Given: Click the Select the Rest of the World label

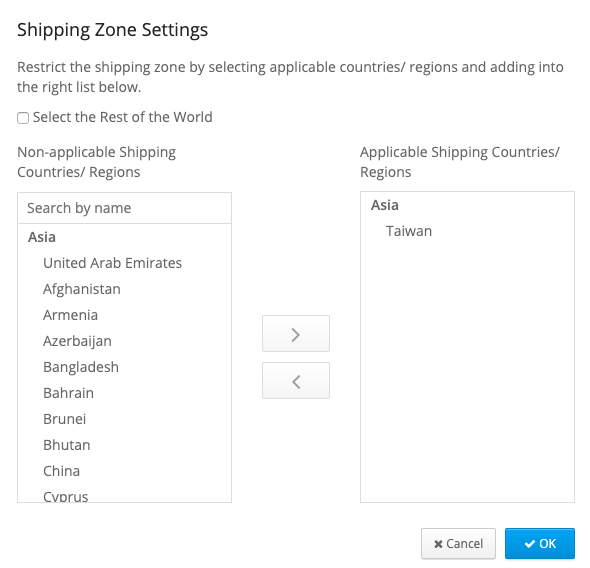Looking at the screenshot, I should coord(123,117).
